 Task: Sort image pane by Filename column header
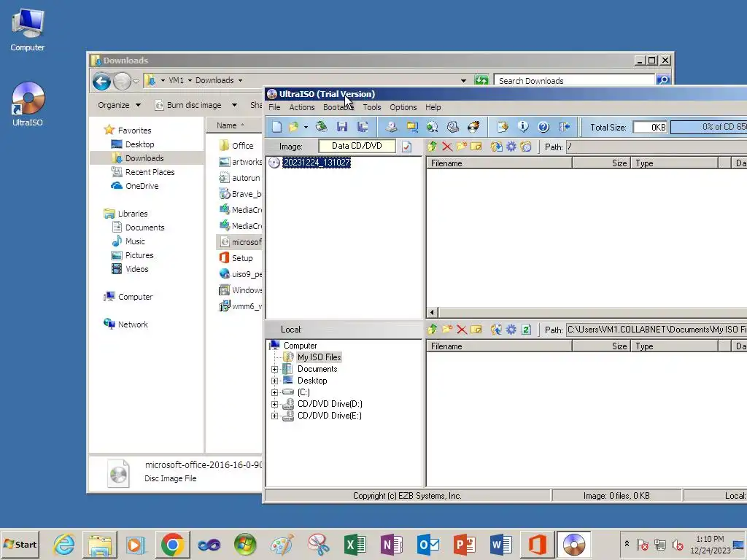499,163
